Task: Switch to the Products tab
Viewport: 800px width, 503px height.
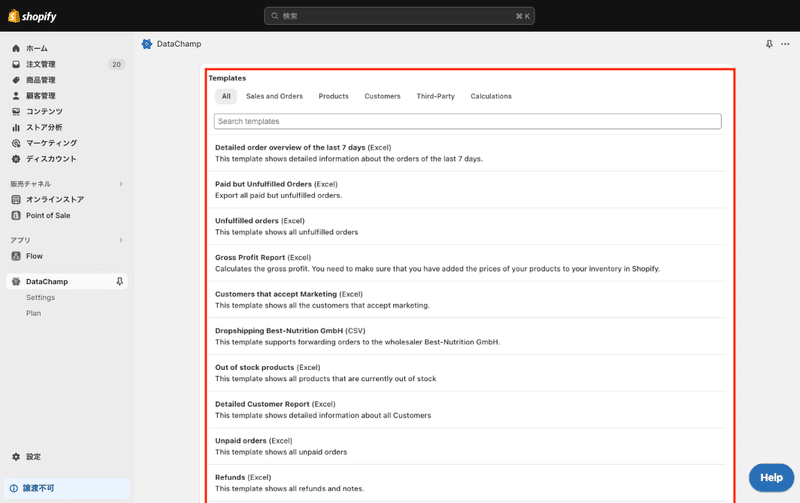Action: [334, 96]
